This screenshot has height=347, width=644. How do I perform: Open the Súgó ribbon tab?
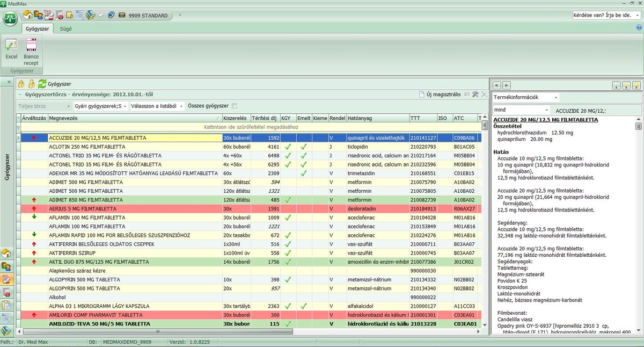click(x=65, y=28)
